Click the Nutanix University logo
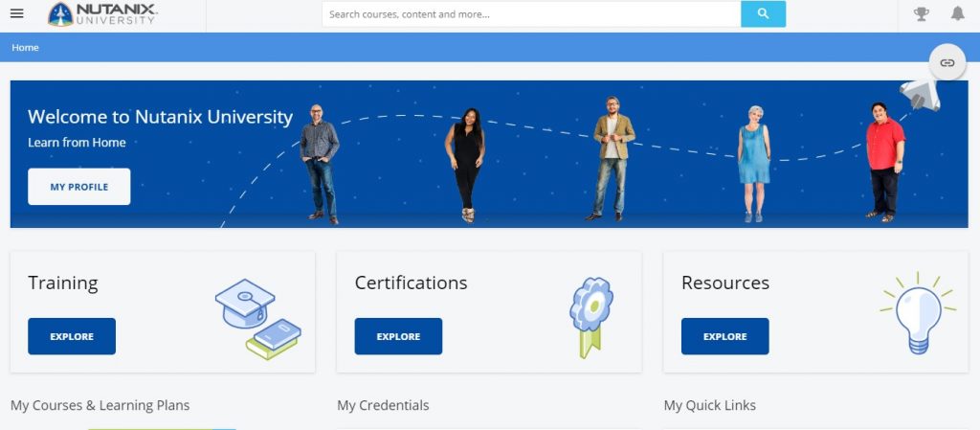 click(x=102, y=13)
